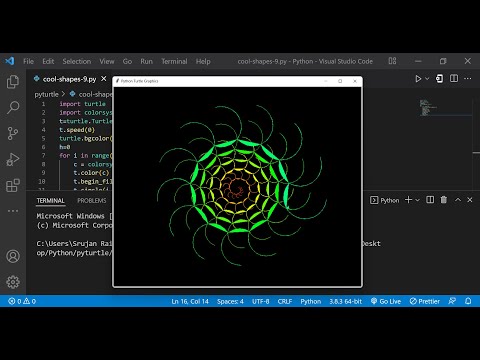Open View menu
The image size is (480, 360).
107,61
